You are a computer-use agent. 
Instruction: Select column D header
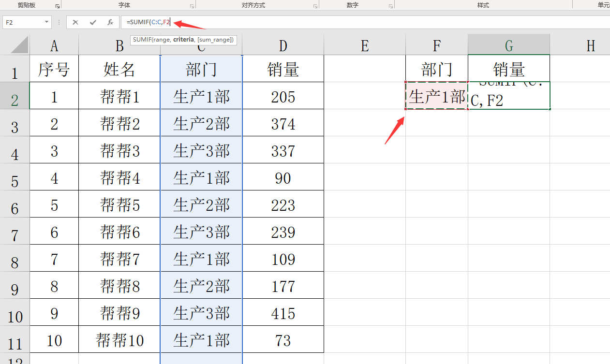283,45
